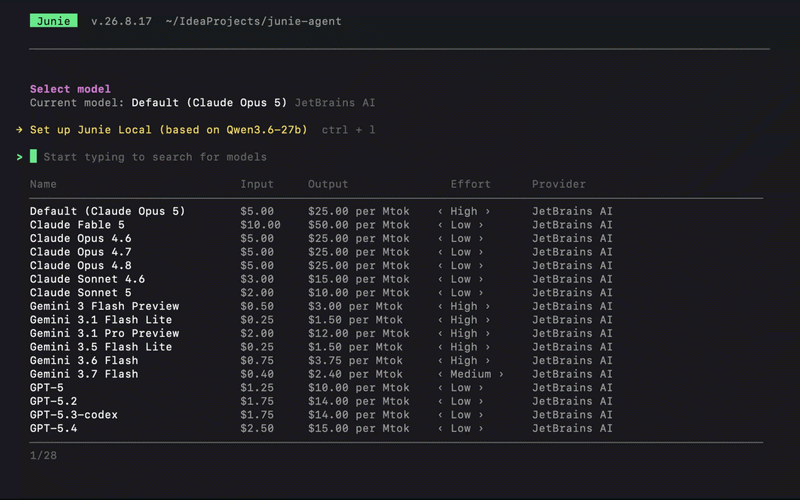Viewport: 800px width, 500px height.
Task: Click the Name column header
Action: (x=43, y=184)
